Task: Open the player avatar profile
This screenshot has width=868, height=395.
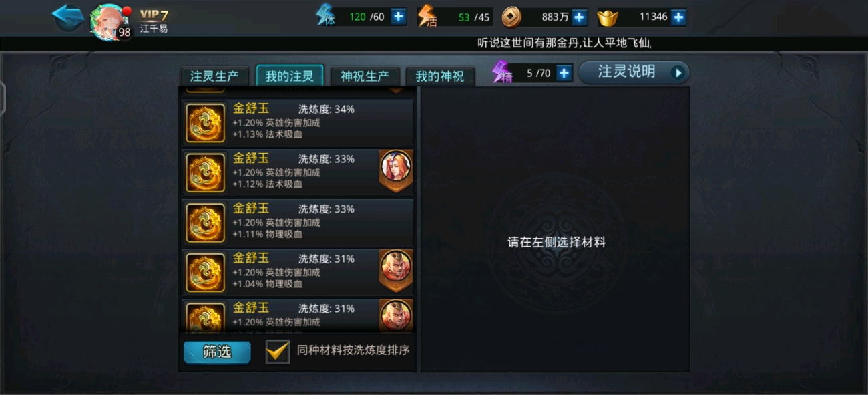Action: (110, 22)
